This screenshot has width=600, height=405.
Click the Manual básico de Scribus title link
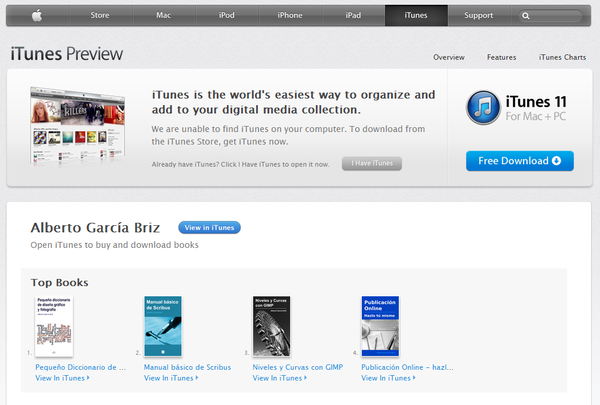coord(188,367)
